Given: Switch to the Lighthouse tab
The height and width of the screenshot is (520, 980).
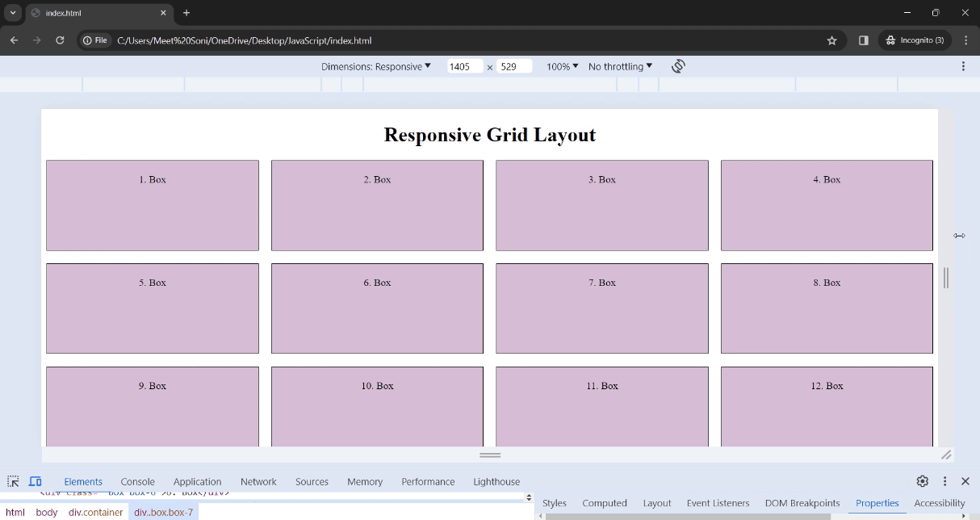Looking at the screenshot, I should (x=496, y=481).
